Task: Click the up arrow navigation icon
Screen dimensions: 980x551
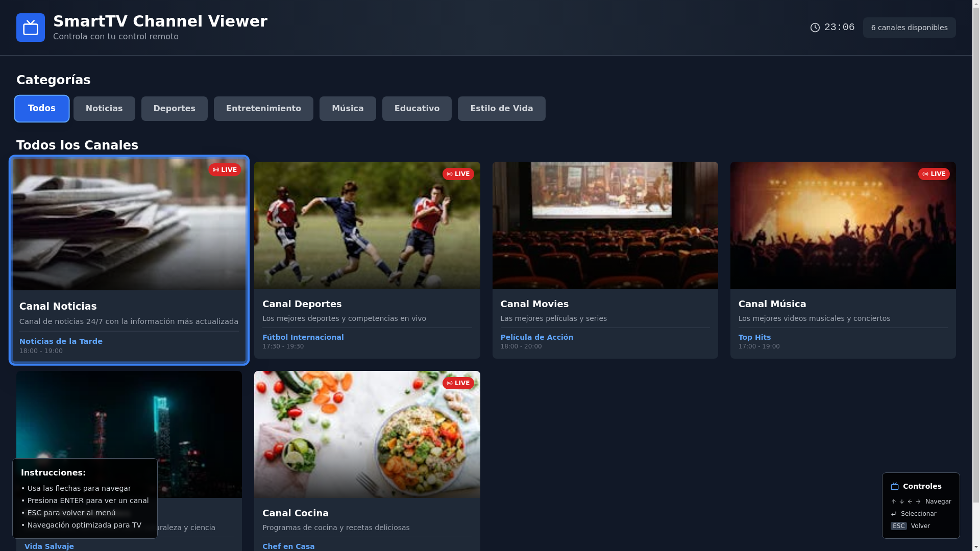Action: (x=894, y=502)
